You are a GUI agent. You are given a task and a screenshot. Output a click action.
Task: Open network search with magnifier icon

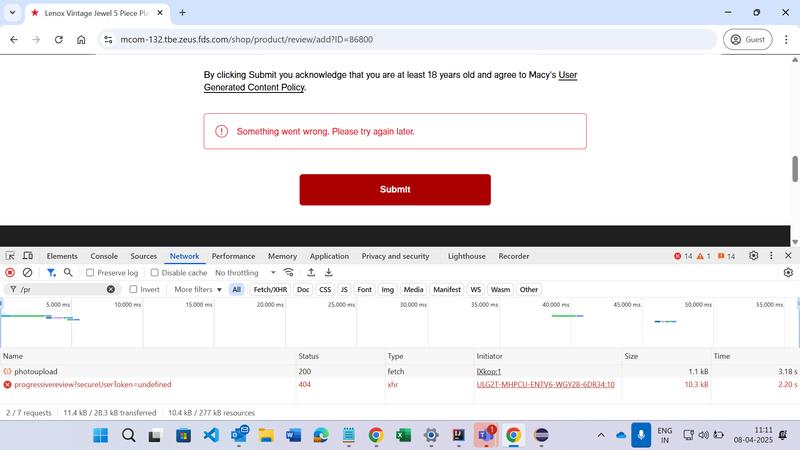[x=68, y=272]
